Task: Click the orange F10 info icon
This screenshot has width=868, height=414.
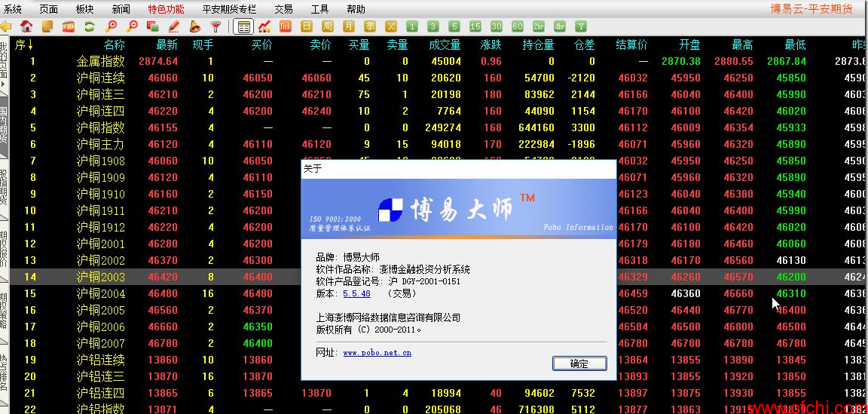Action: click(x=69, y=26)
